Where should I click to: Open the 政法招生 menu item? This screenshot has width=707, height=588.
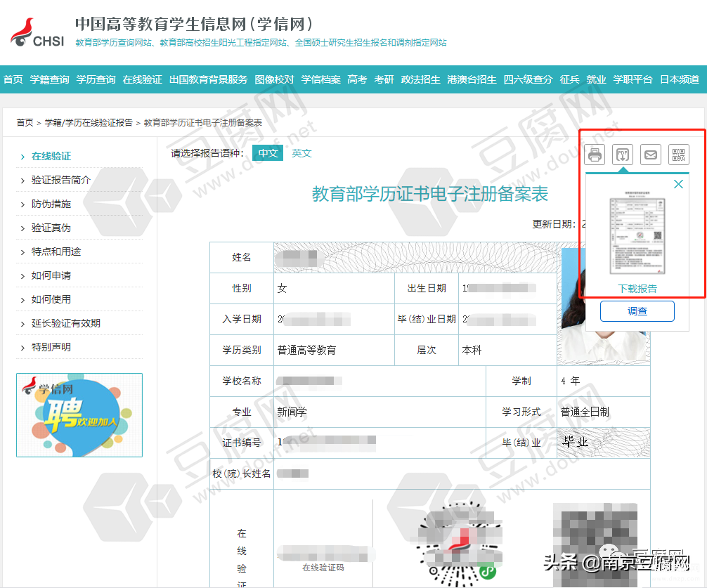[x=421, y=80]
